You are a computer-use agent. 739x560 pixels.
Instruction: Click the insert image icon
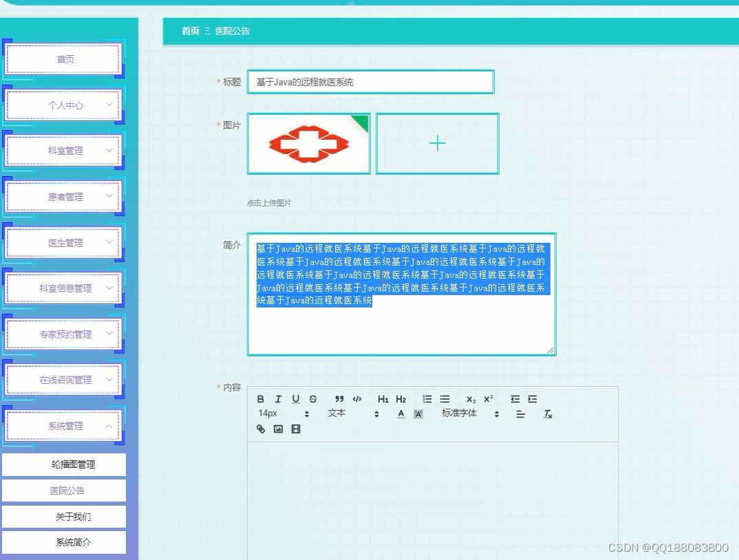point(277,429)
